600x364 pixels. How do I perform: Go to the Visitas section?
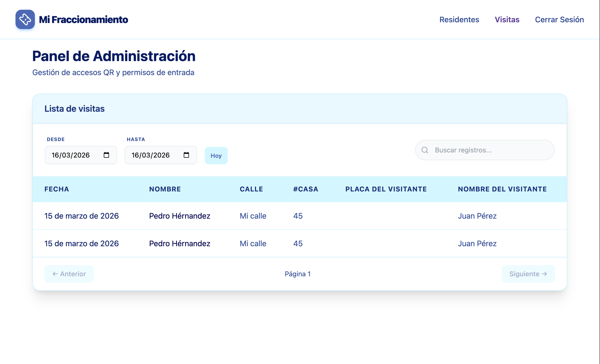click(507, 19)
